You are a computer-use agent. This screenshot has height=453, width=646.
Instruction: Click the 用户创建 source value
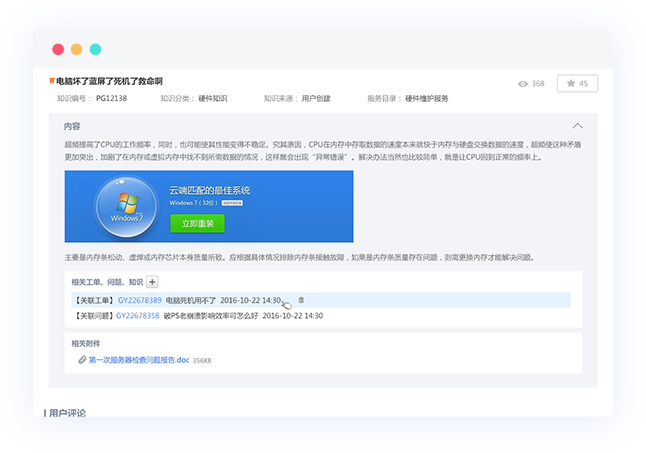click(x=316, y=98)
